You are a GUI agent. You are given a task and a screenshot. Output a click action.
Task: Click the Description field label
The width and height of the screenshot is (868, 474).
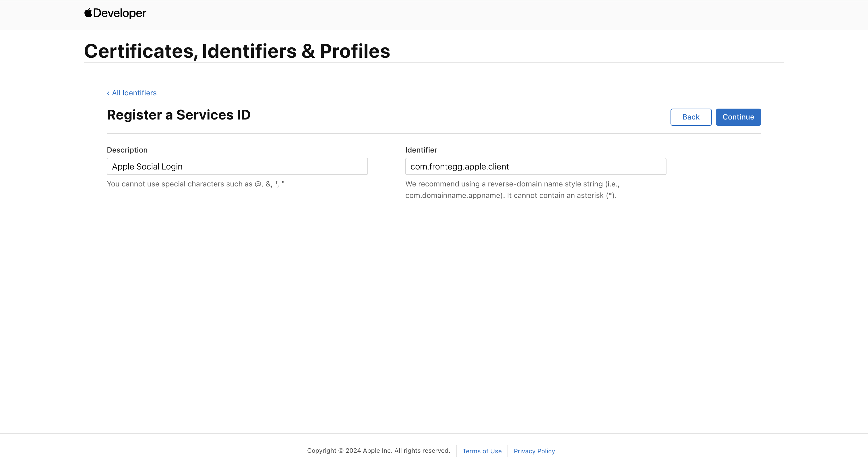[x=127, y=150]
